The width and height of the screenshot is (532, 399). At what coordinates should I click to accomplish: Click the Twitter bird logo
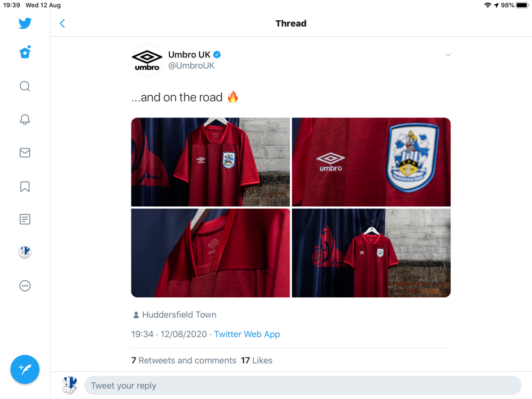click(x=25, y=23)
